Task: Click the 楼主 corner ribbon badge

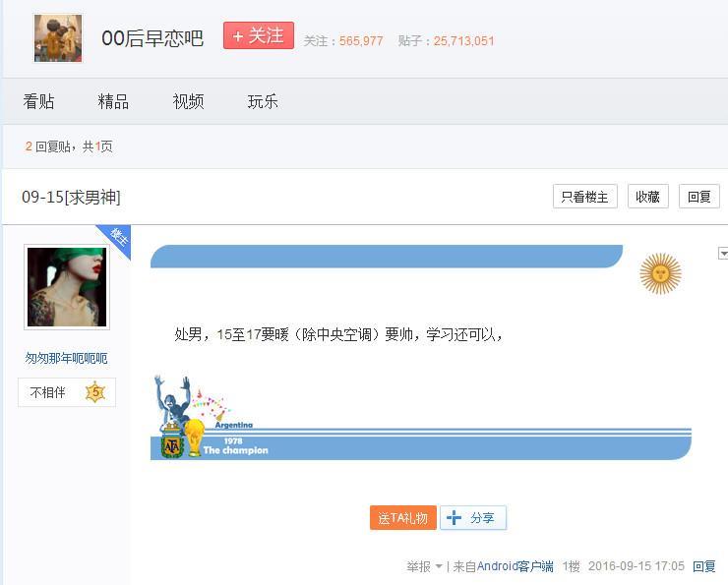Action: [117, 239]
